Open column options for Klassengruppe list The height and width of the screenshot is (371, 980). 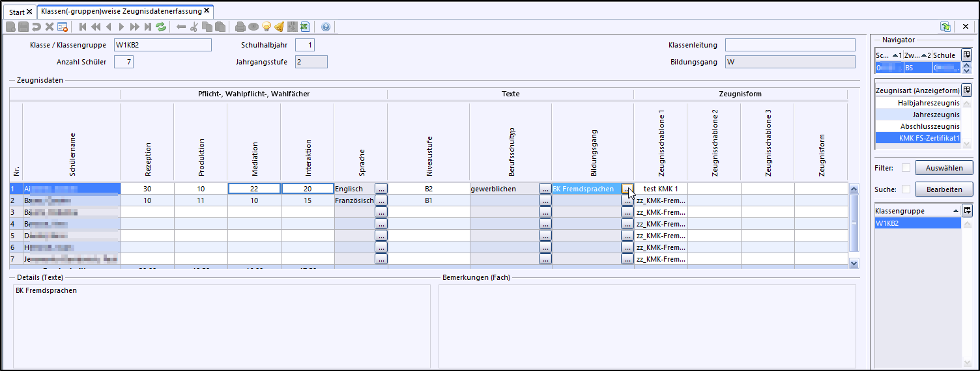(967, 210)
